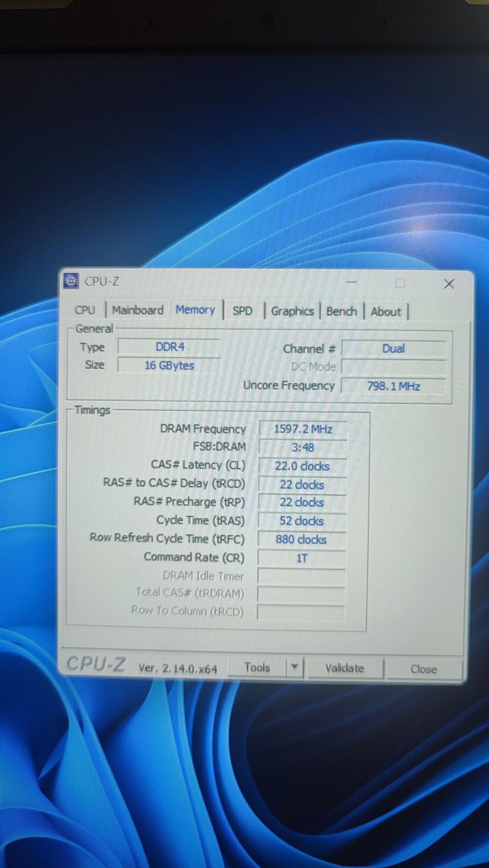489x868 pixels.
Task: Click the Close button at bottom
Action: pyautogui.click(x=423, y=669)
